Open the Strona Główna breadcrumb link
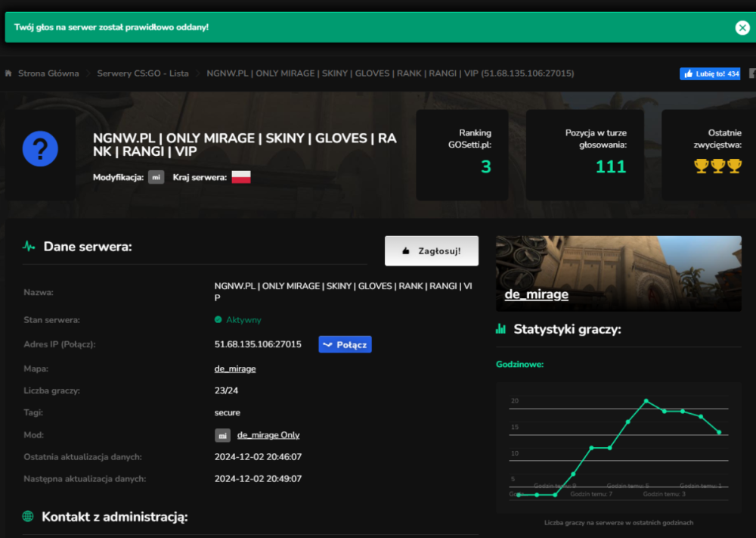756x538 pixels. (48, 73)
